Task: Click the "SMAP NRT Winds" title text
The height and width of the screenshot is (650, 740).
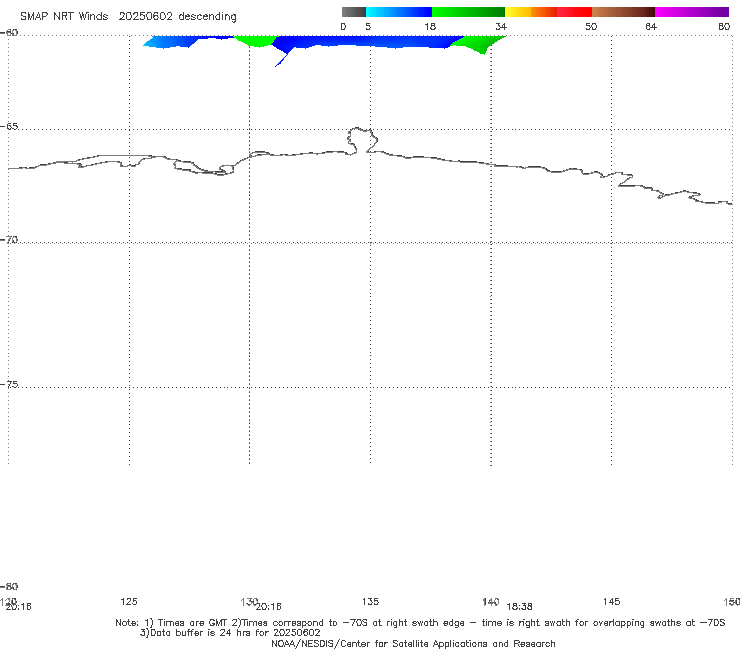Action: pyautogui.click(x=64, y=16)
